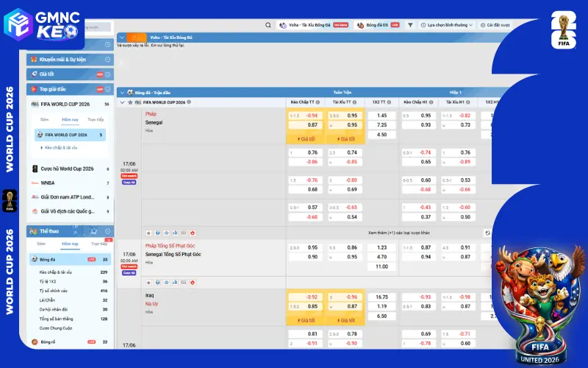This screenshot has height=368, width=588.
Task: Open Giải Vô địch các Quốc g... league
Action: pyautogui.click(x=71, y=211)
